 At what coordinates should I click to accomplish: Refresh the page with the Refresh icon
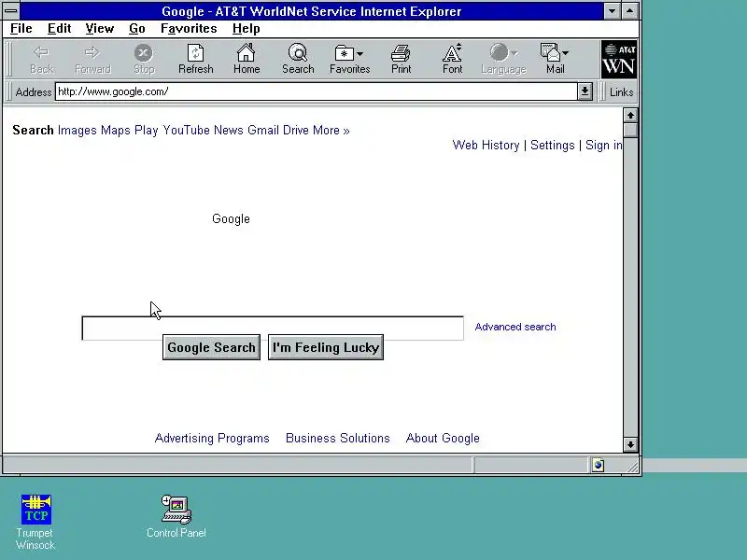click(x=195, y=52)
